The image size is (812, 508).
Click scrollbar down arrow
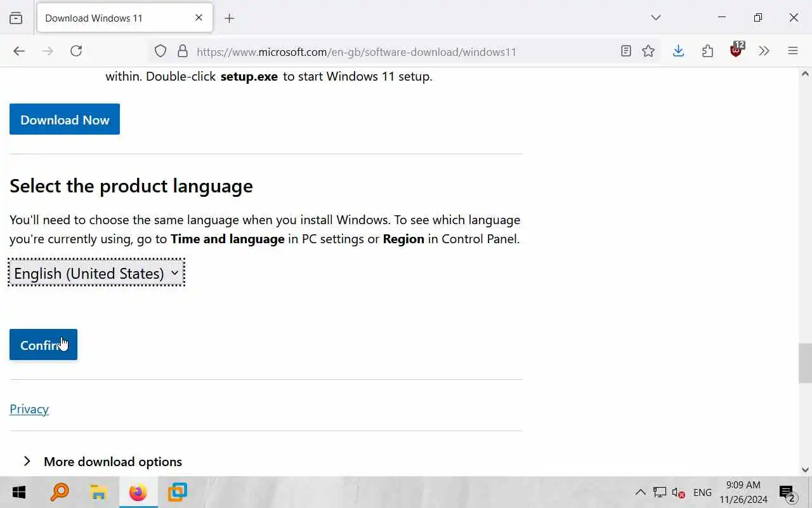[806, 470]
